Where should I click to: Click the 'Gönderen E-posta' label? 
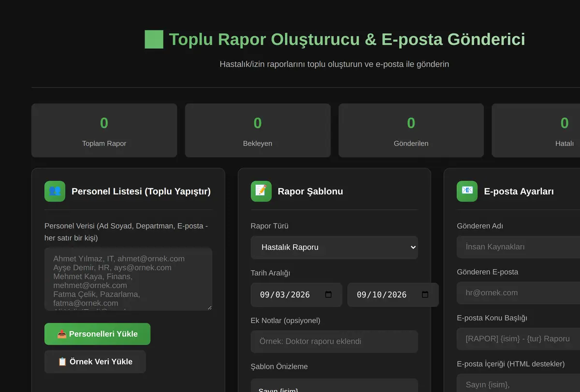coord(487,272)
